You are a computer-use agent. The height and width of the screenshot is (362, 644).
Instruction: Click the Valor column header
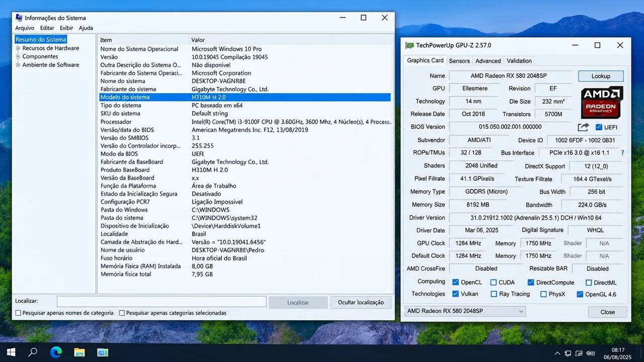click(x=291, y=40)
